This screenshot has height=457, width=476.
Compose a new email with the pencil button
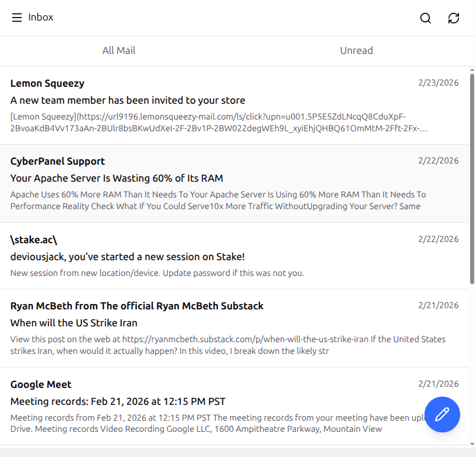point(443,414)
